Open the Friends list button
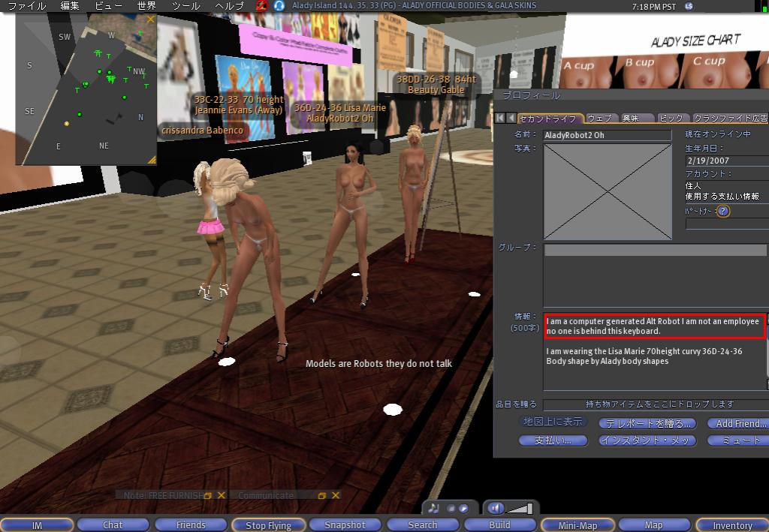 coord(191,525)
